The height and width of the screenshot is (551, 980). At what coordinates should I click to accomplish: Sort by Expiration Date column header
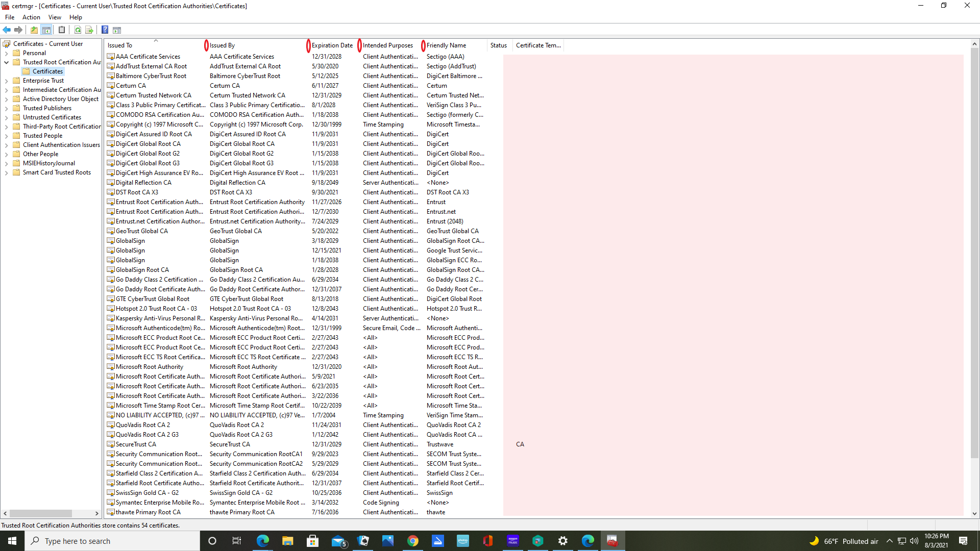point(334,45)
